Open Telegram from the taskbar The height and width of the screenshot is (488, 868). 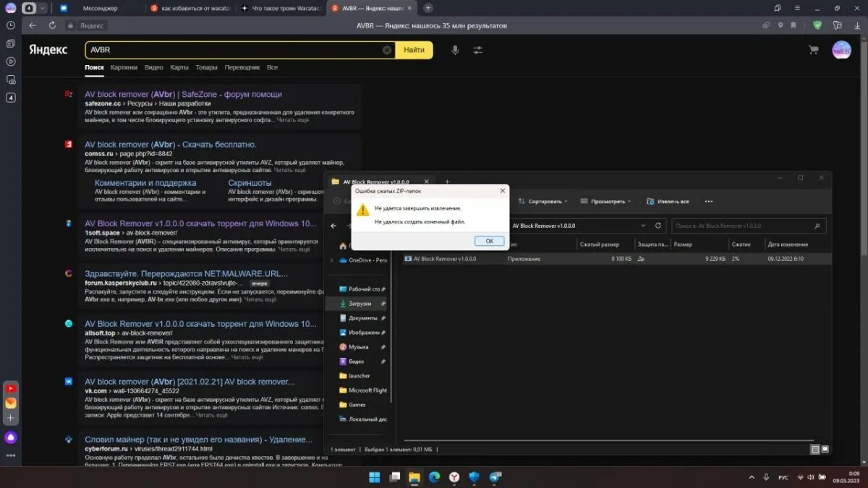point(495,477)
